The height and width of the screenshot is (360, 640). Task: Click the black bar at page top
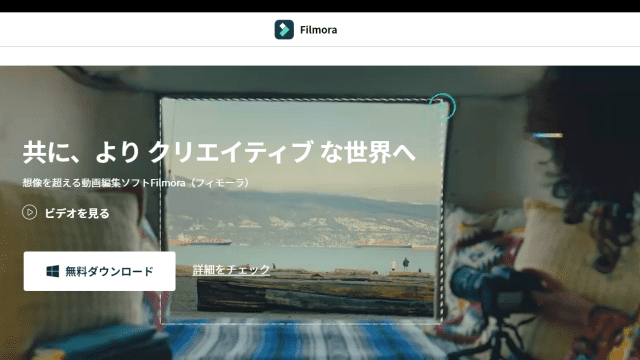pyautogui.click(x=320, y=6)
